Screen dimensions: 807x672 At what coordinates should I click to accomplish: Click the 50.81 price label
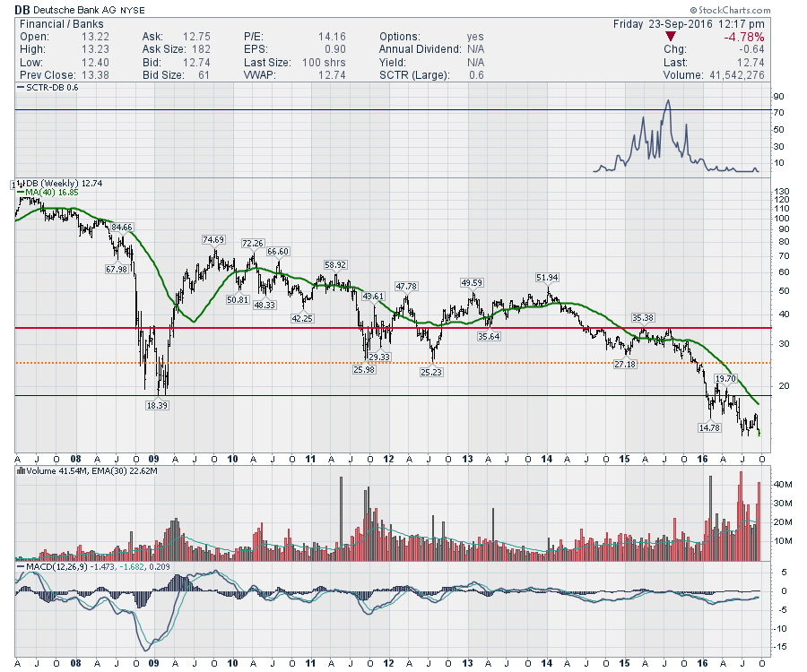tap(238, 300)
